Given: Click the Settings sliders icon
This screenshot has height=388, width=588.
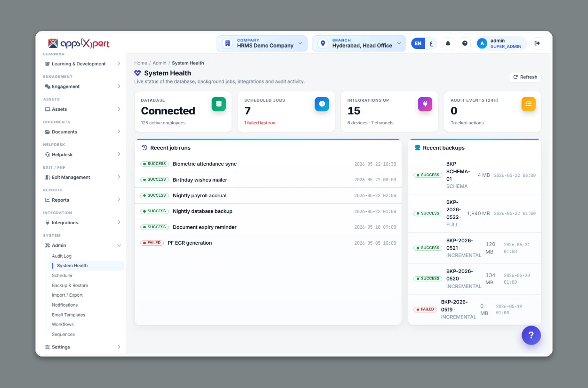Looking at the screenshot, I should [x=47, y=347].
